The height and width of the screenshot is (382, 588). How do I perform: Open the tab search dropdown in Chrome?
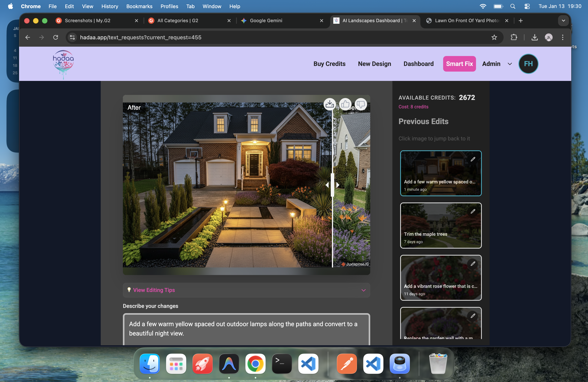pos(563,21)
